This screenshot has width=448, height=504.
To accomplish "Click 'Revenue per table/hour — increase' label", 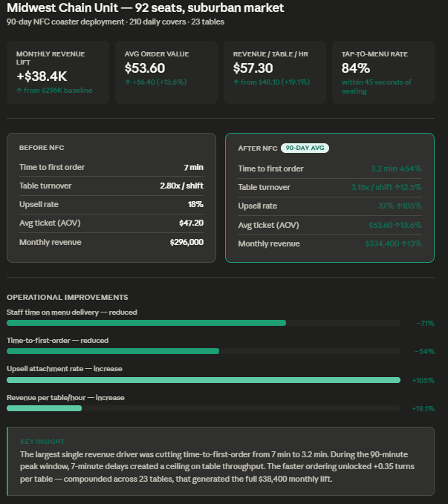I will pyautogui.click(x=65, y=398).
